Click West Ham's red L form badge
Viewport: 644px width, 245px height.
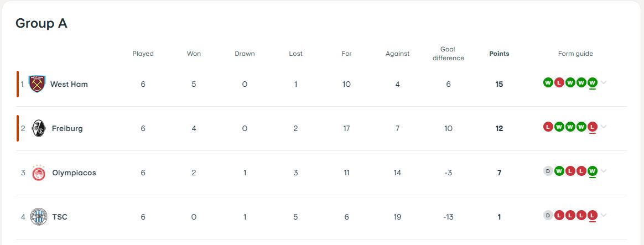click(x=559, y=82)
